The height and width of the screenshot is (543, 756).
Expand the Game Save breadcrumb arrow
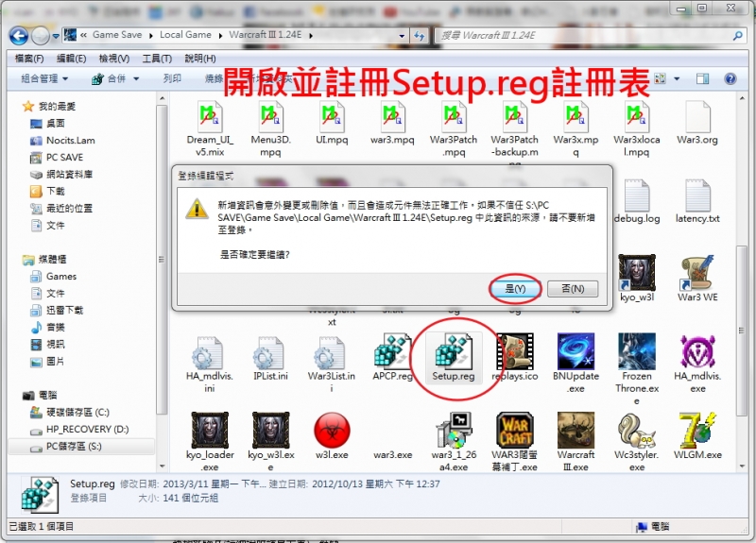click(151, 35)
